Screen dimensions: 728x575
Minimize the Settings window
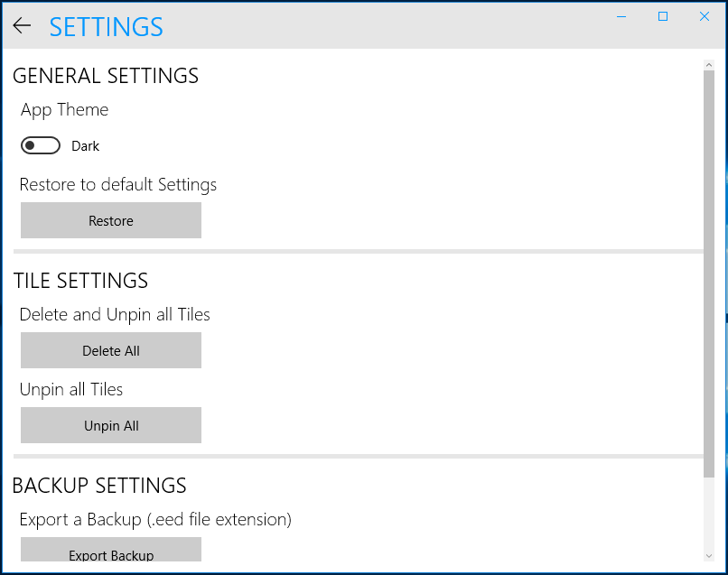click(621, 17)
